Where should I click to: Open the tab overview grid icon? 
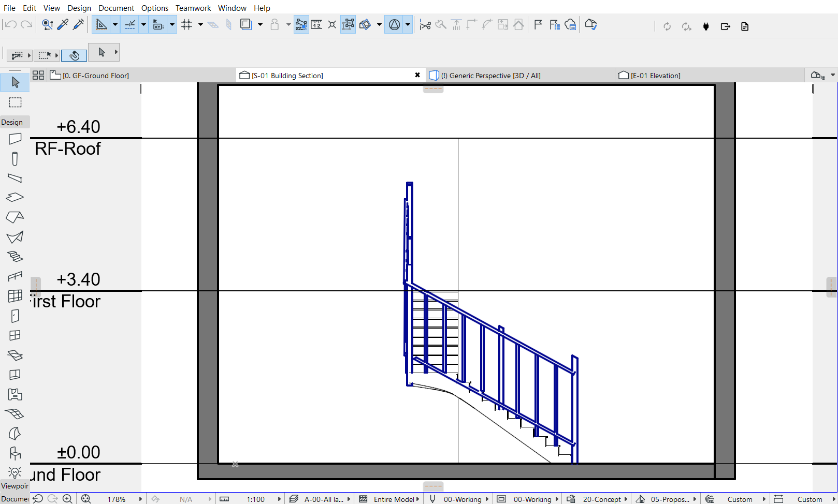click(38, 75)
